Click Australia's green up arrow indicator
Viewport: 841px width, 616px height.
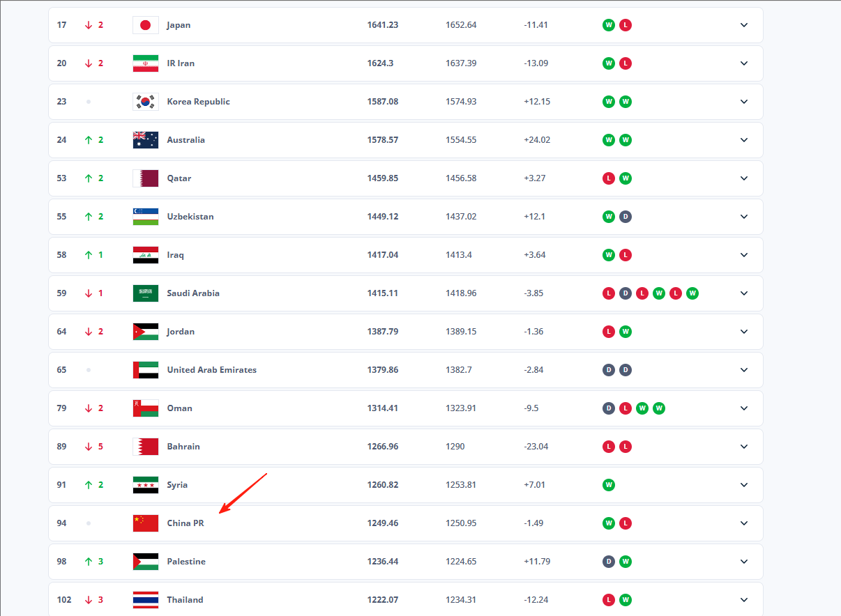89,140
